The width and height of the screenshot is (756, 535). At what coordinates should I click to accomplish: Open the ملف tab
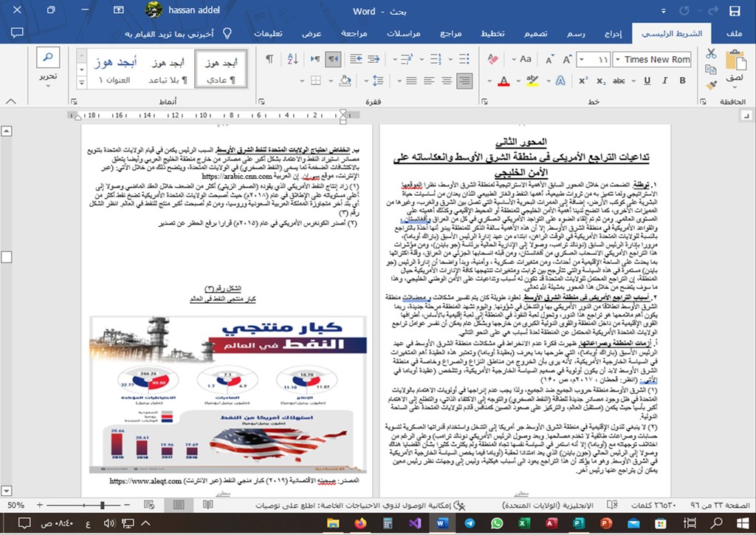734,33
